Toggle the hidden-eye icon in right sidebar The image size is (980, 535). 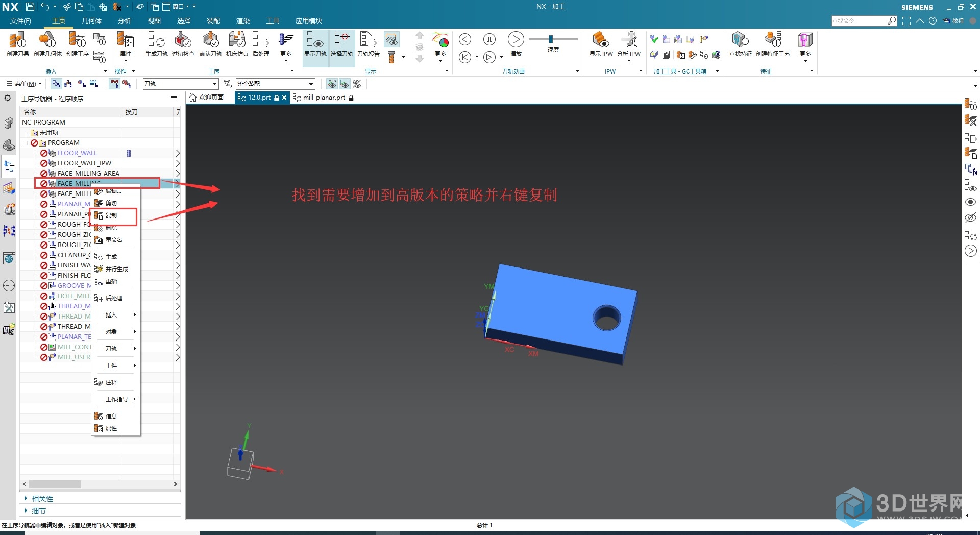click(x=970, y=218)
